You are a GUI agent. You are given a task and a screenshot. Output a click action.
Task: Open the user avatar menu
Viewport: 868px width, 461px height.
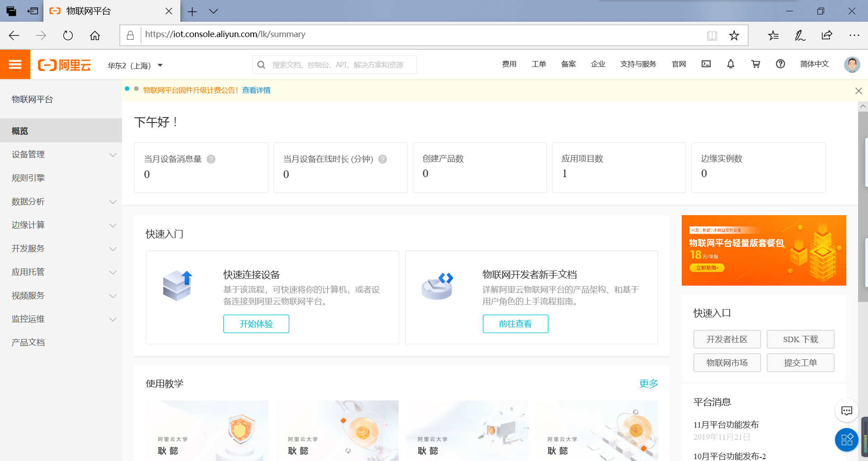tap(852, 64)
